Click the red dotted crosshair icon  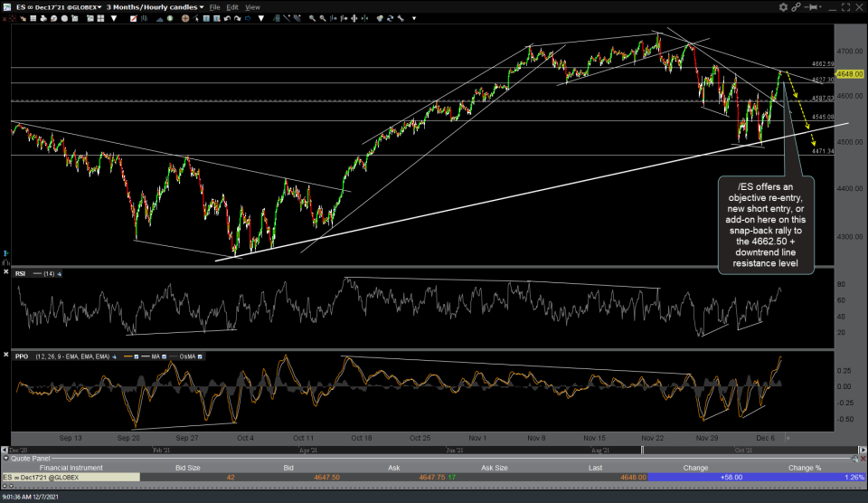tap(12, 18)
